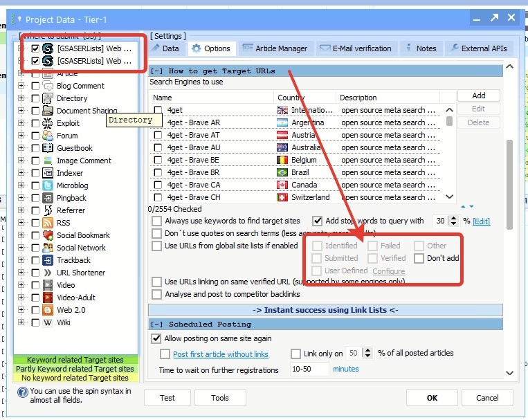Enable the Guestbook engine checkbox
The height and width of the screenshot is (420, 528).
(35, 148)
